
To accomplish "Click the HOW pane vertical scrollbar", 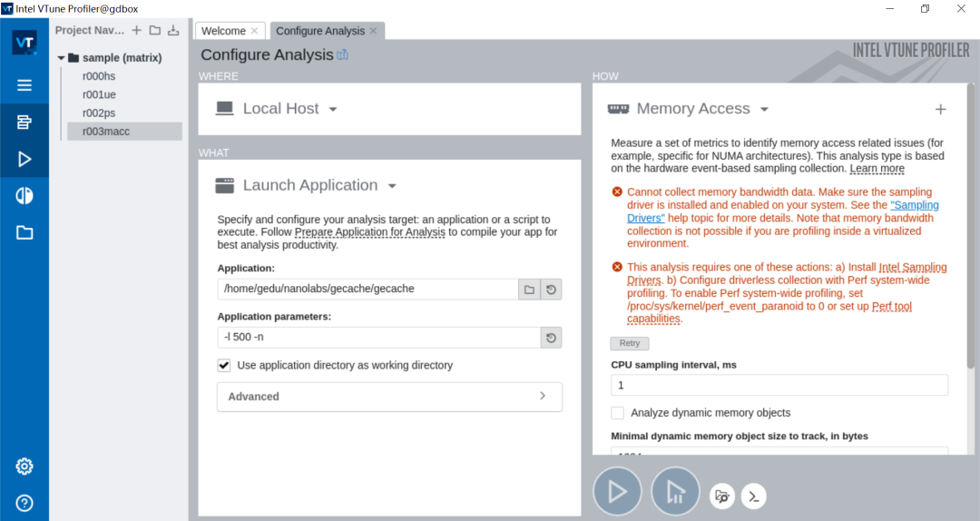I will 970,225.
